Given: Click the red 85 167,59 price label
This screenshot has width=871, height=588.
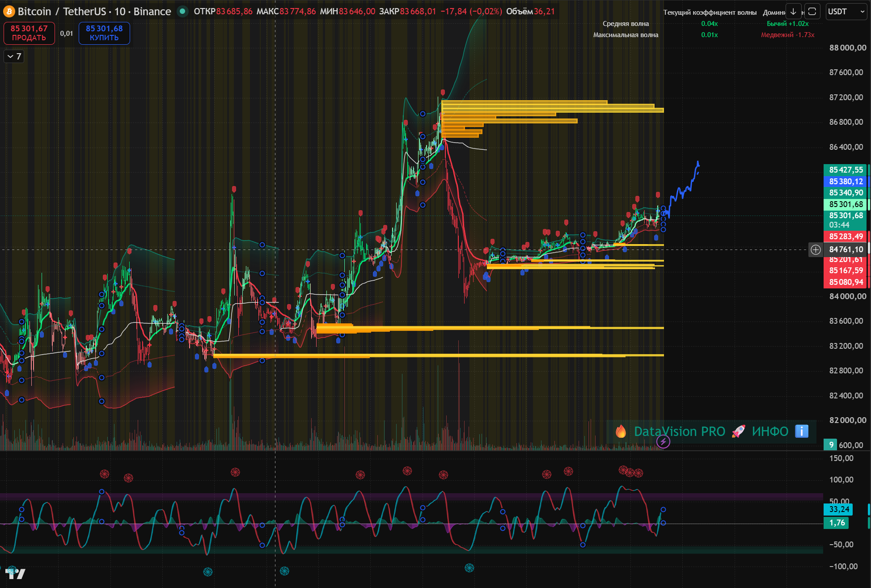Looking at the screenshot, I should [846, 271].
